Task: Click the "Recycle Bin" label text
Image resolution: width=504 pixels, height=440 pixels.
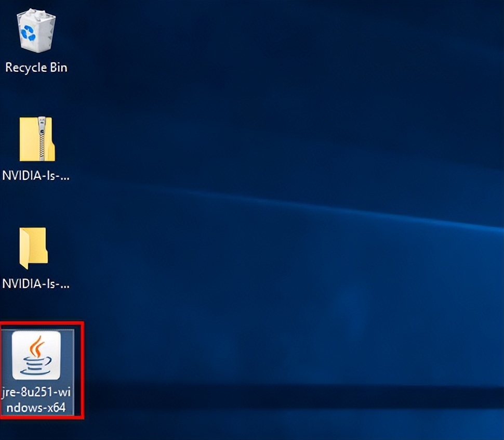Action: pos(36,68)
